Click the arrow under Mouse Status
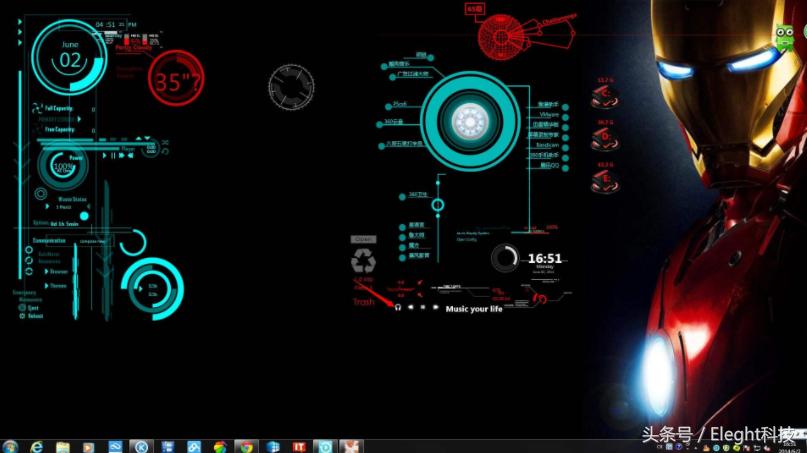807x453 pixels. (x=47, y=206)
